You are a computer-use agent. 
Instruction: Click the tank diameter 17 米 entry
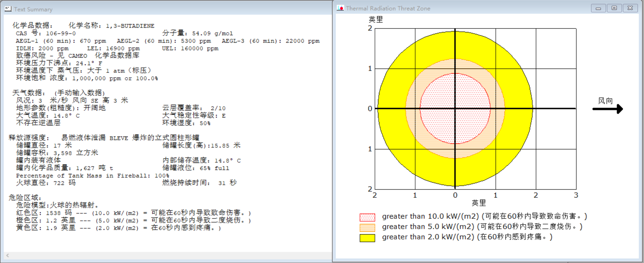[44, 145]
